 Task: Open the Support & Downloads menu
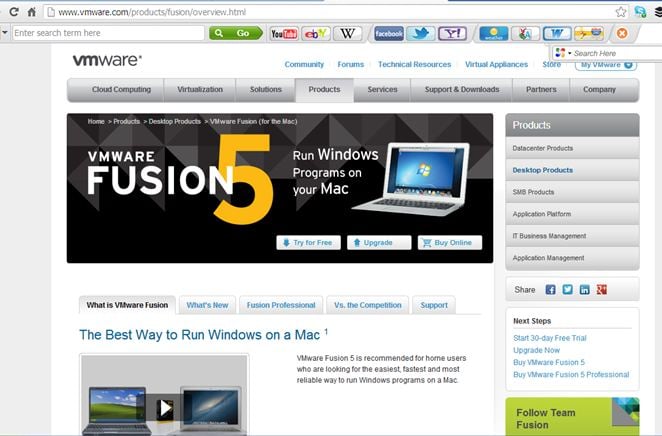point(462,89)
